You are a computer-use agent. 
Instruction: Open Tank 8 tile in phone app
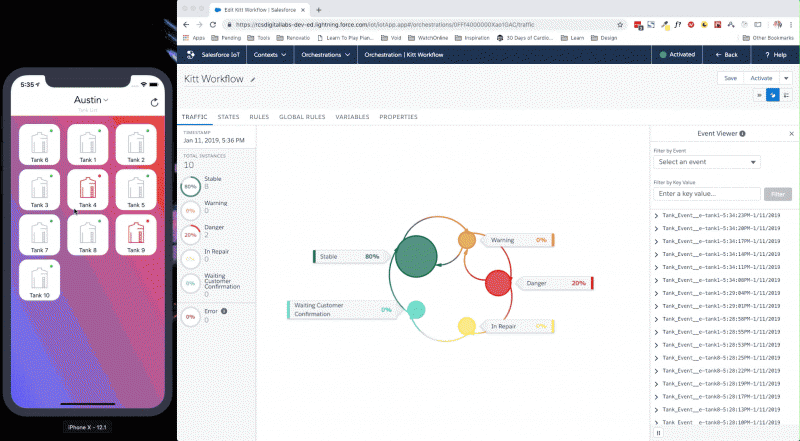pyautogui.click(x=88, y=235)
